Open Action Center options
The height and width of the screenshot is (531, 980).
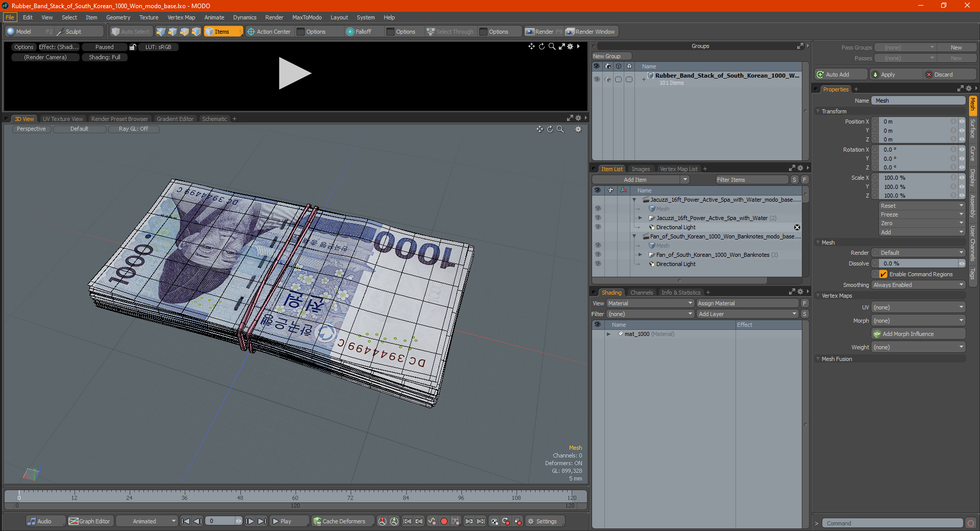coord(268,32)
